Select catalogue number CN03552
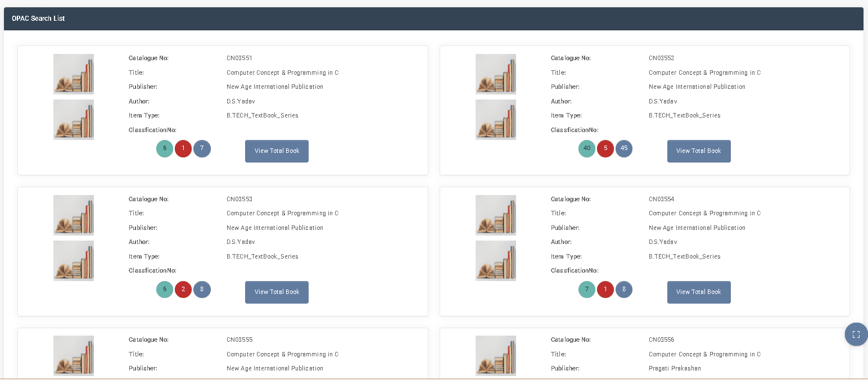The width and height of the screenshot is (868, 380). [662, 58]
